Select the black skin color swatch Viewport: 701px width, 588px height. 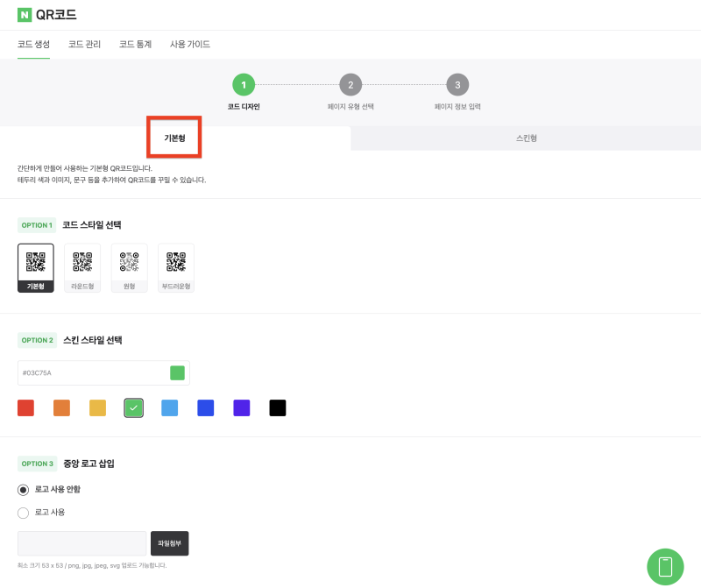click(x=278, y=407)
